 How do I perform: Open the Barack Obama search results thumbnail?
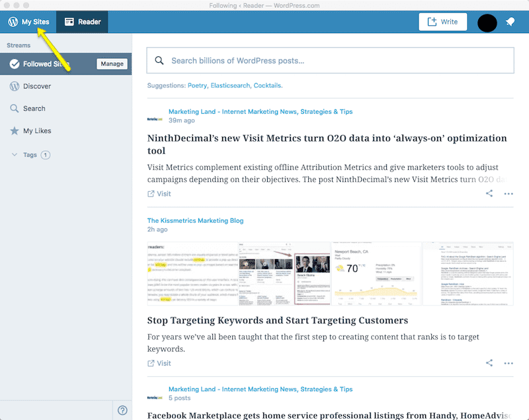[284, 274]
